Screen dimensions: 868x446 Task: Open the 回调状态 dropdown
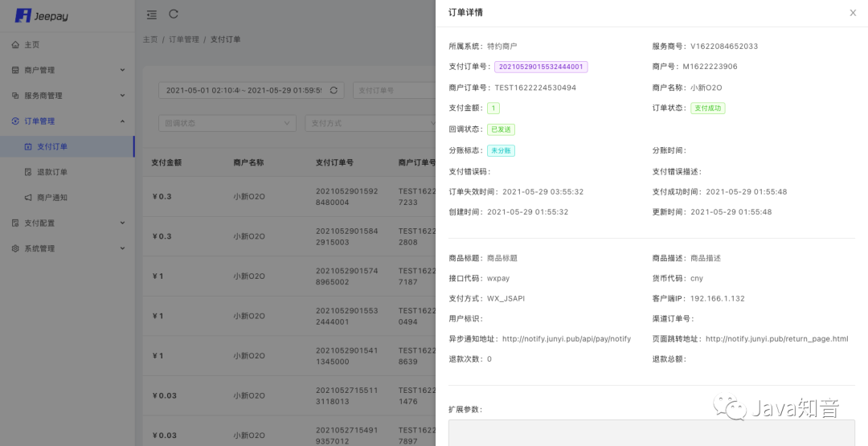(227, 123)
